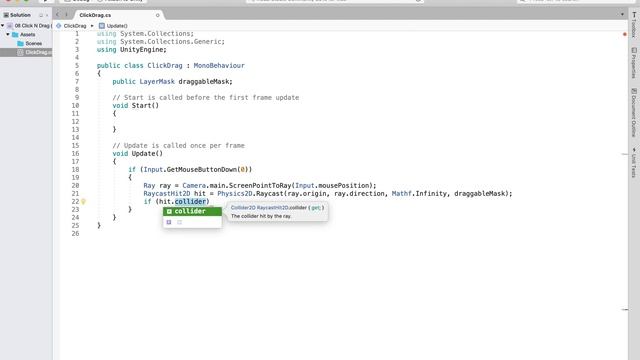640x360 pixels.
Task: Click the purple icon in the second autocomplete row
Action: point(169,222)
